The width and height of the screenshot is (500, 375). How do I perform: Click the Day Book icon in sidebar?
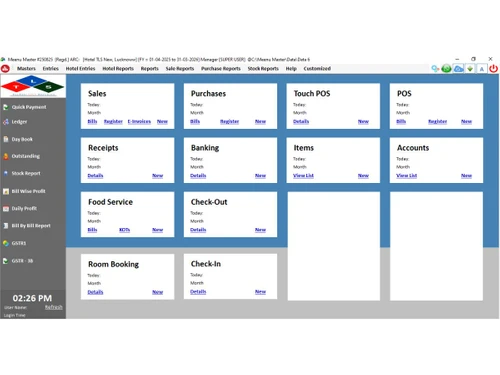(x=6, y=139)
